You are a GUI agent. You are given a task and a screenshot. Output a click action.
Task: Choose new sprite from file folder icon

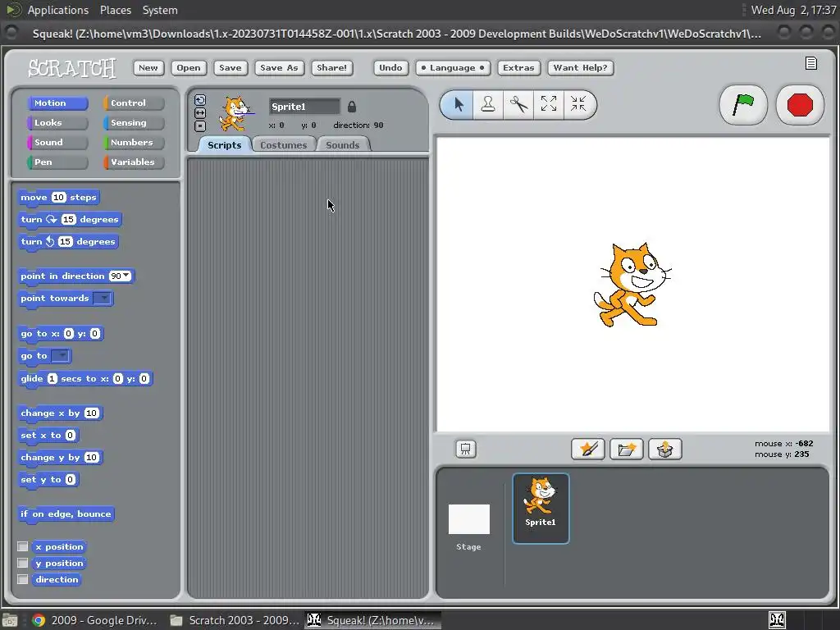click(626, 449)
